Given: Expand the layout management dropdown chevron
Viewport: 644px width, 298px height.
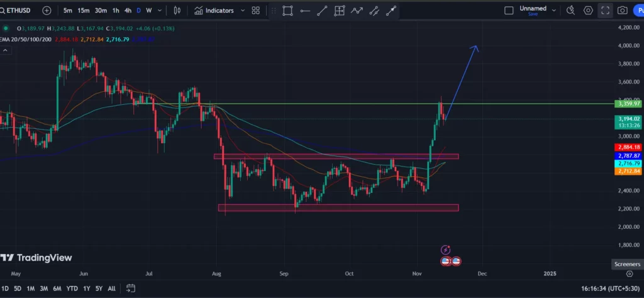Looking at the screenshot, I should (x=553, y=11).
